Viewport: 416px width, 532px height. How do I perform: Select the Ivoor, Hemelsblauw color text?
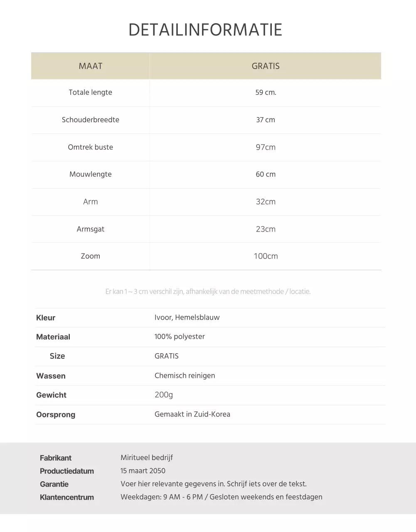point(187,318)
